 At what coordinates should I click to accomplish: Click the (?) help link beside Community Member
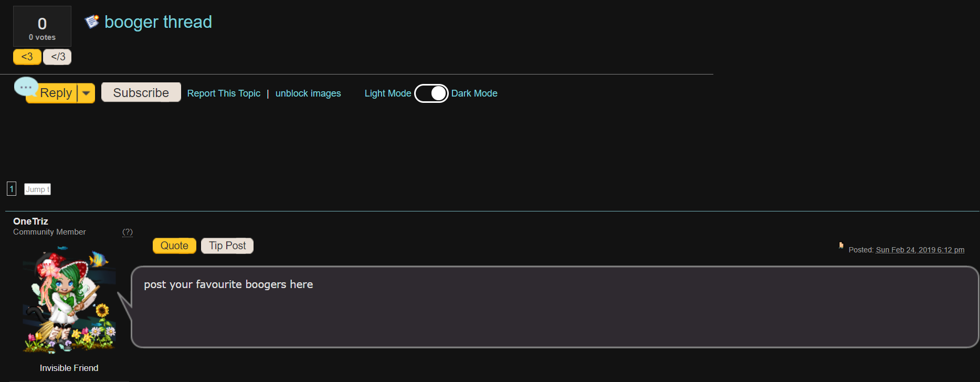128,232
